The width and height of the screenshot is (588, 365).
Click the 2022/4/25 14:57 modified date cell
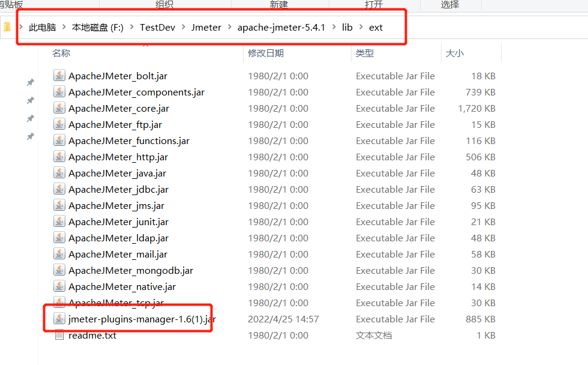pyautogui.click(x=283, y=319)
